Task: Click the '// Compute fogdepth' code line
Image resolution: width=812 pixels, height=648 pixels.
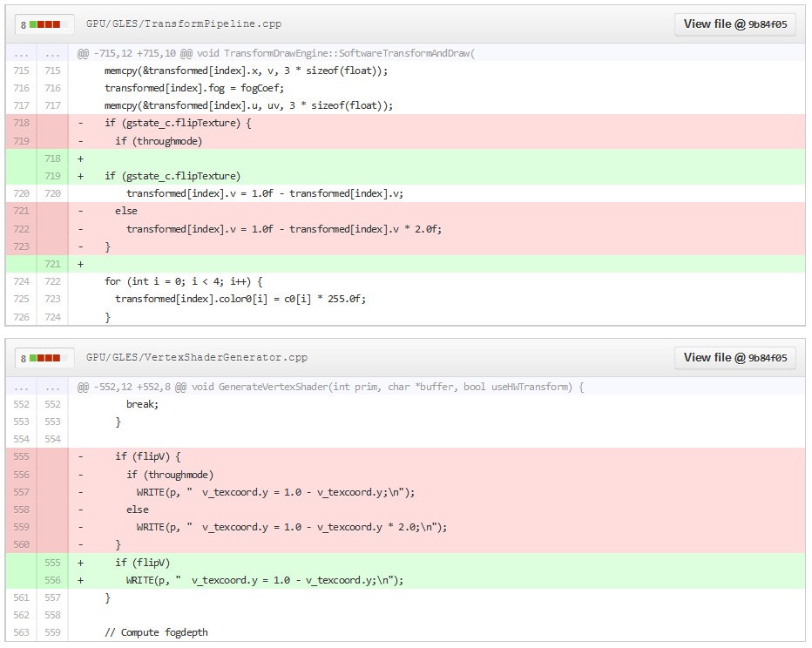Action: pyautogui.click(x=156, y=632)
